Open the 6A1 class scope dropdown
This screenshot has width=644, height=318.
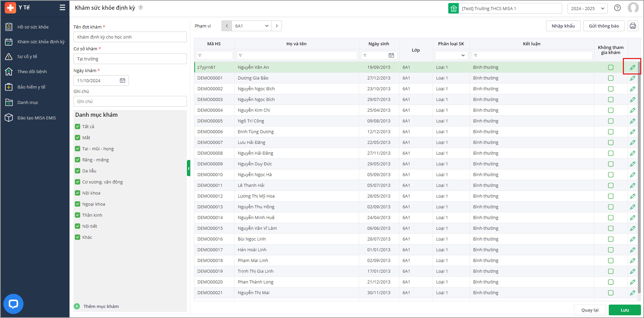[x=252, y=26]
